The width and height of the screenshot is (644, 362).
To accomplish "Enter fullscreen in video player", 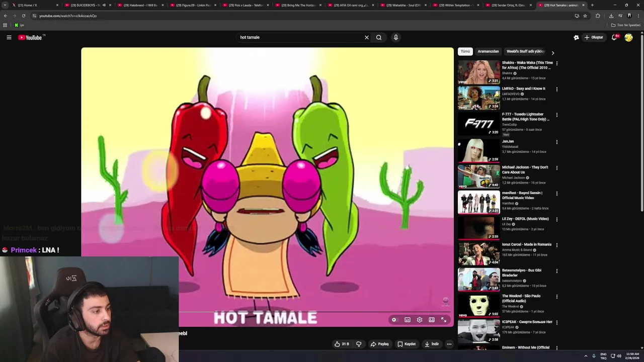I will [x=444, y=320].
